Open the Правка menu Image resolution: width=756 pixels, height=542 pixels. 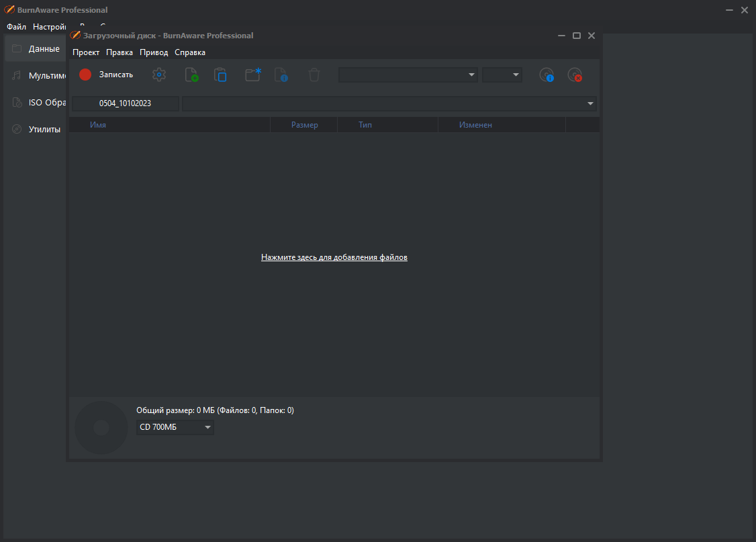pos(119,52)
